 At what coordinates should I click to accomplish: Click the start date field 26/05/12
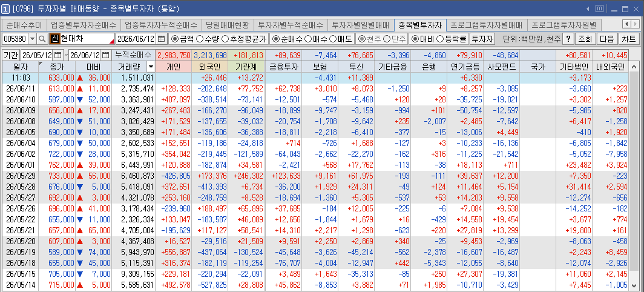pyautogui.click(x=37, y=55)
